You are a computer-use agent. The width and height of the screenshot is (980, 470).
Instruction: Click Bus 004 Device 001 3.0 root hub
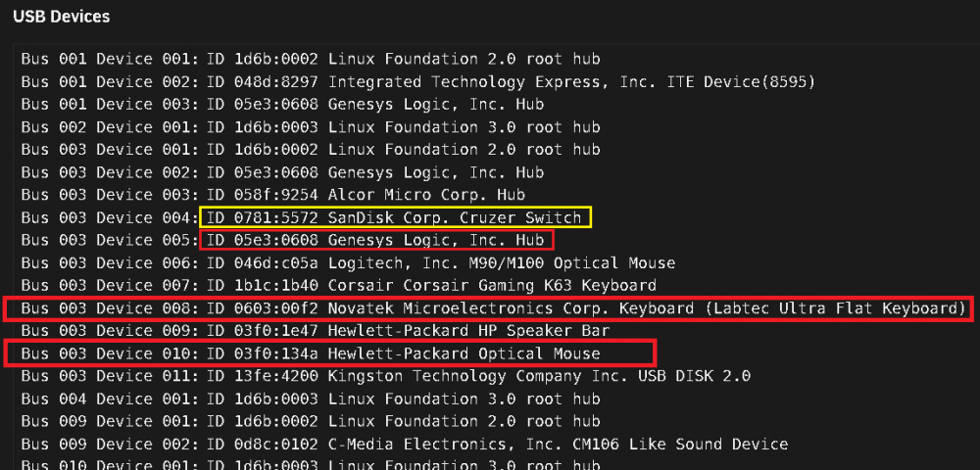pyautogui.click(x=311, y=399)
